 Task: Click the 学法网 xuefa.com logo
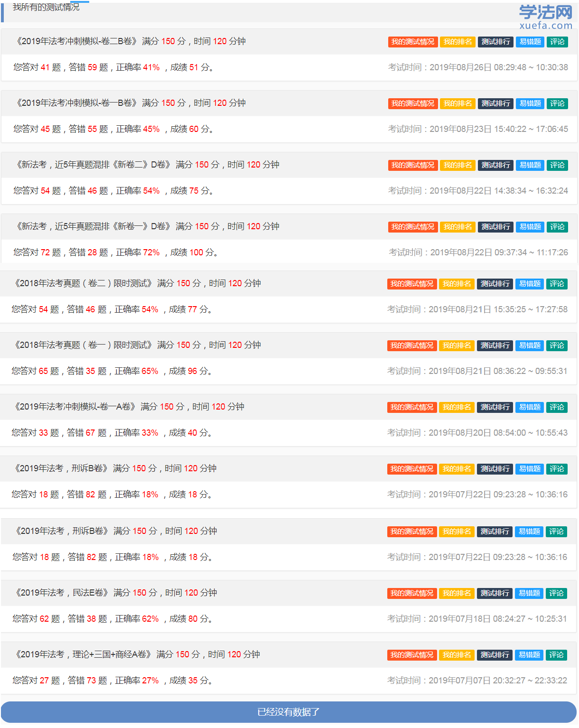pyautogui.click(x=546, y=18)
